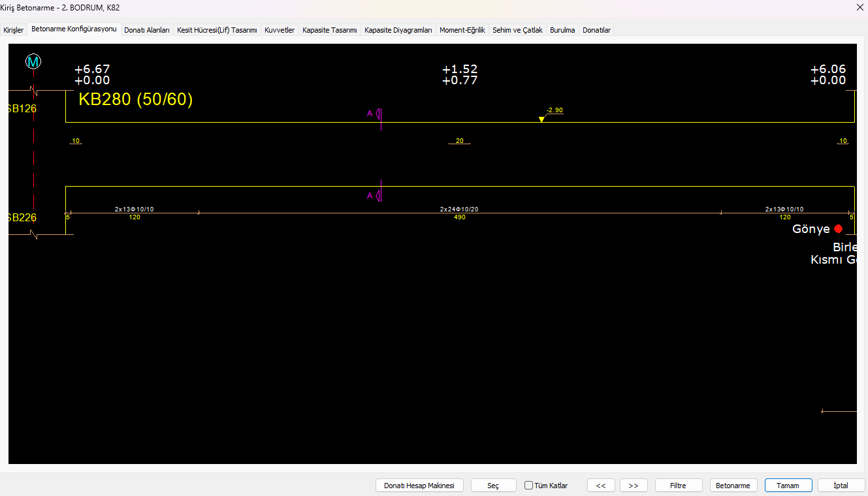
Task: Cancel with the İptal button
Action: (x=841, y=486)
